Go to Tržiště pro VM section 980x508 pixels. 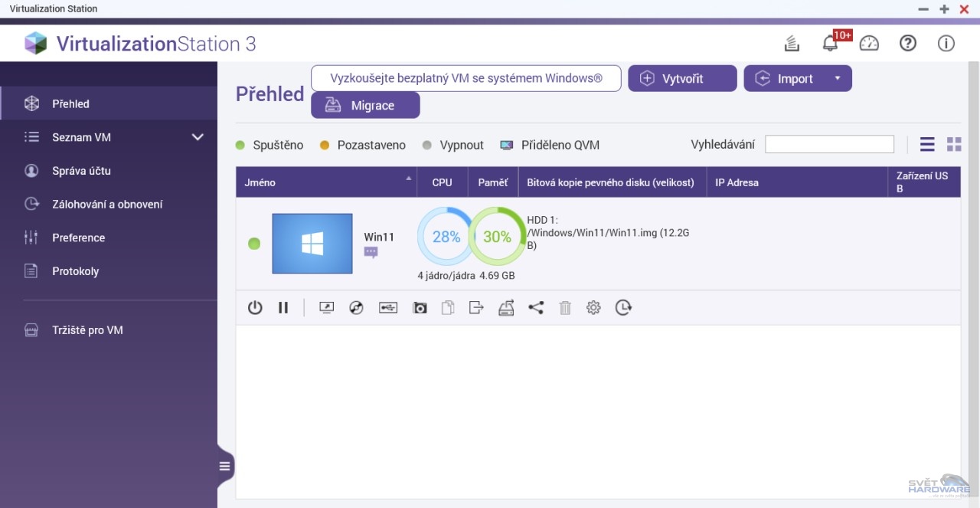[87, 330]
